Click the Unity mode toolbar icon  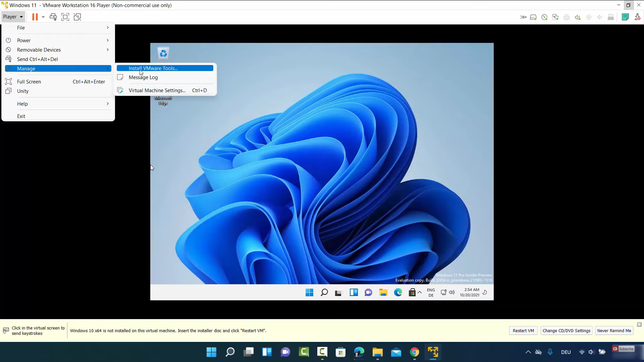point(77,17)
